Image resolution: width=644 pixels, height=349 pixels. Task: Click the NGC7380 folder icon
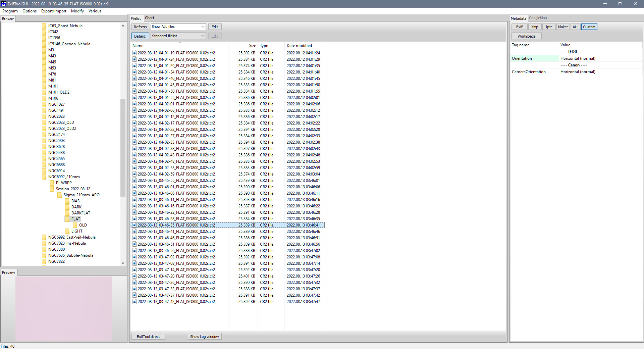pyautogui.click(x=44, y=249)
